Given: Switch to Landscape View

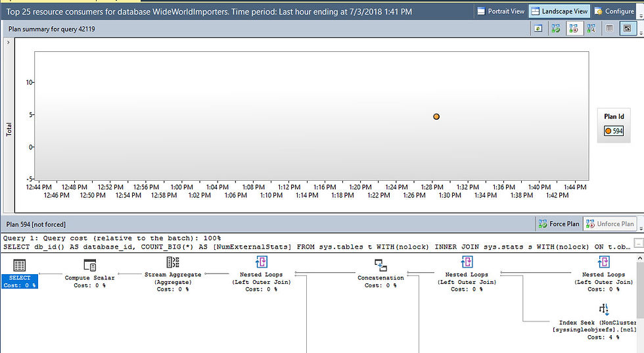Looking at the screenshot, I should coord(559,12).
